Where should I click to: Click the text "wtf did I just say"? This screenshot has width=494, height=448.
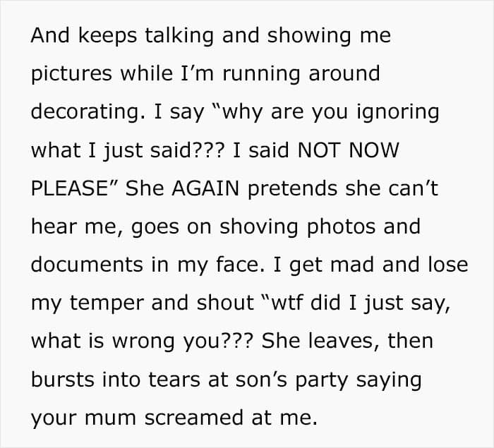pos(359,303)
